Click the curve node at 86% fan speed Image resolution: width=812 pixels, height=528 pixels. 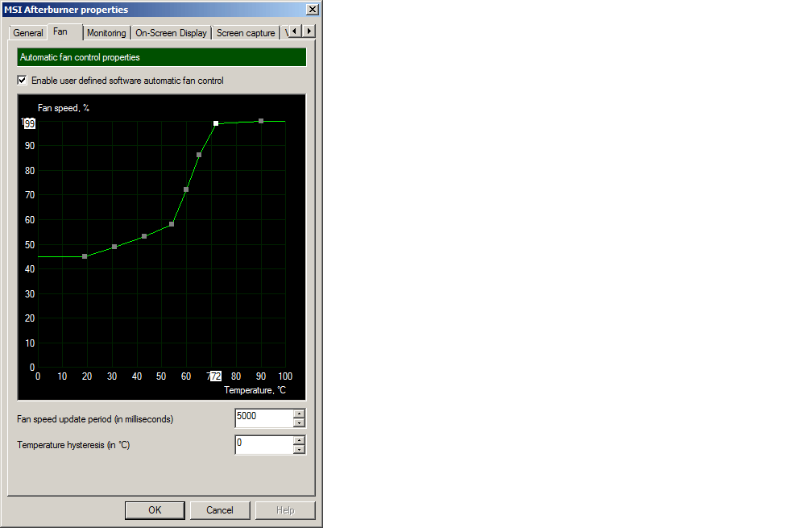pos(199,155)
